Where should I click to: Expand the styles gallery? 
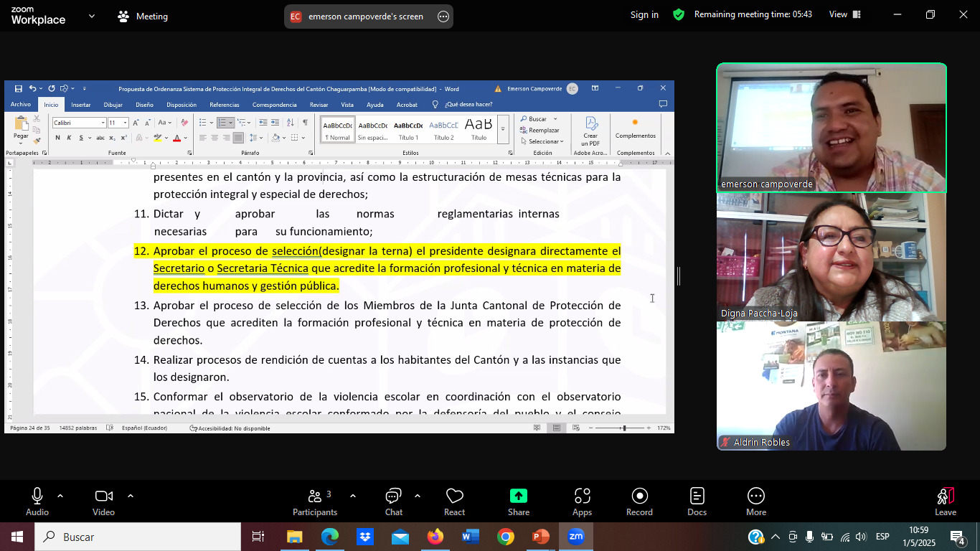pos(503,129)
